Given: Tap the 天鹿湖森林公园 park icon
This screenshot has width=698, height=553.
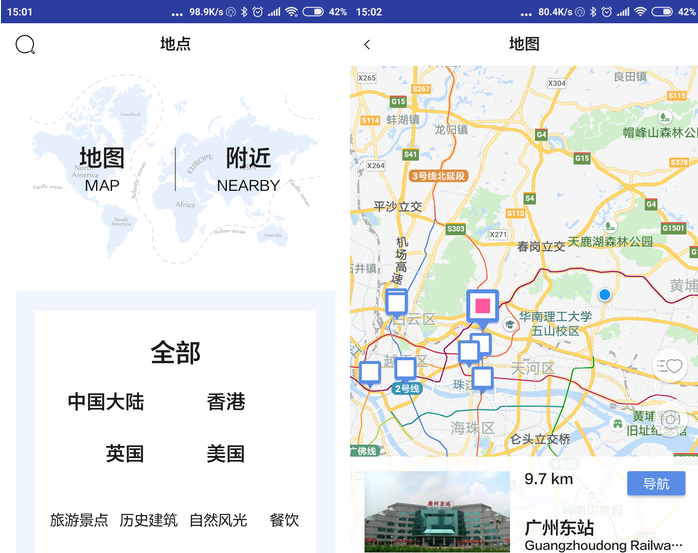Looking at the screenshot, I should pos(610,226).
